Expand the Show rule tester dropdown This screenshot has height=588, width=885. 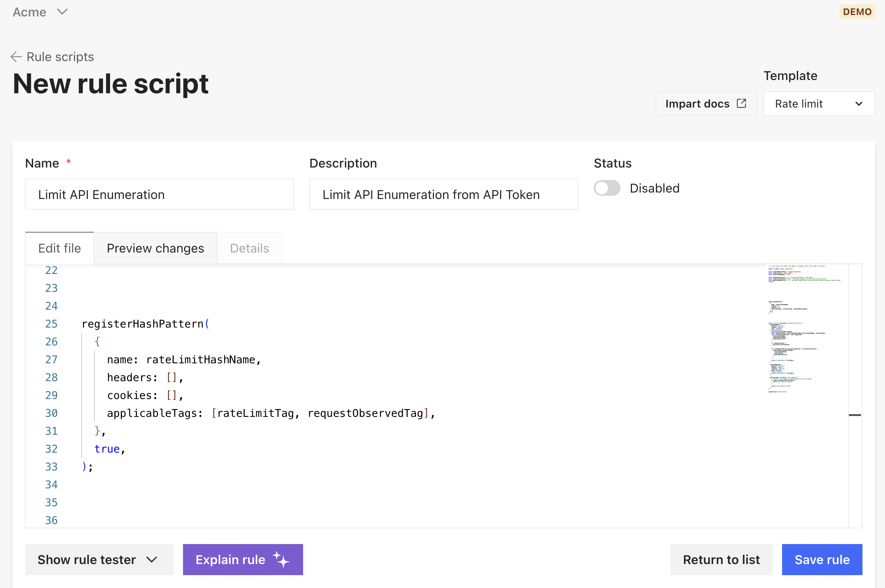click(99, 559)
